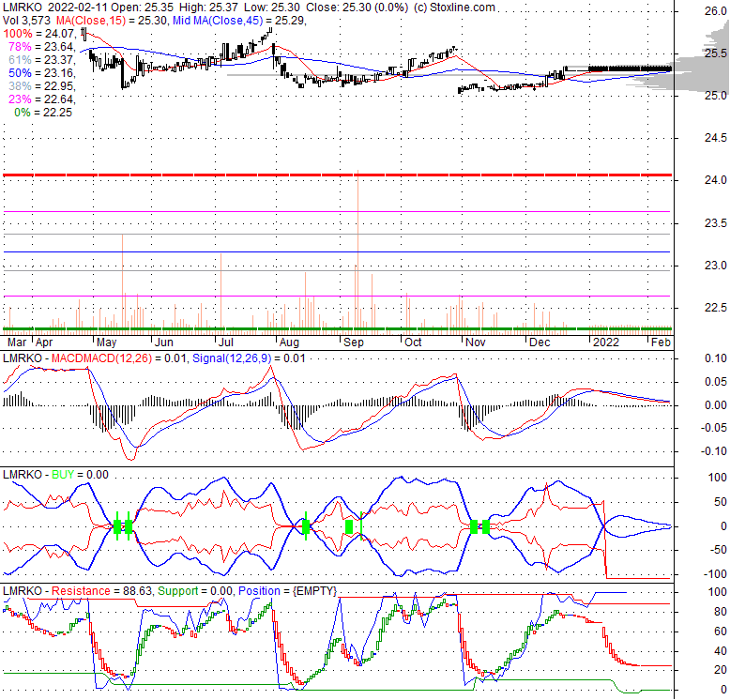This screenshot has height=700, width=730.
Task: Click the BUY = 0.00 indicator label
Action: pos(80,475)
